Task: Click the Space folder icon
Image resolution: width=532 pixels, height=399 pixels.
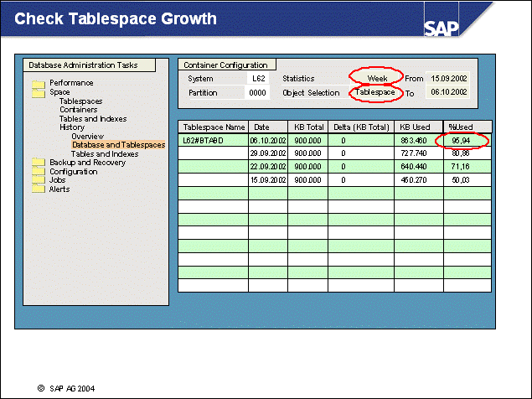Action: click(38, 93)
